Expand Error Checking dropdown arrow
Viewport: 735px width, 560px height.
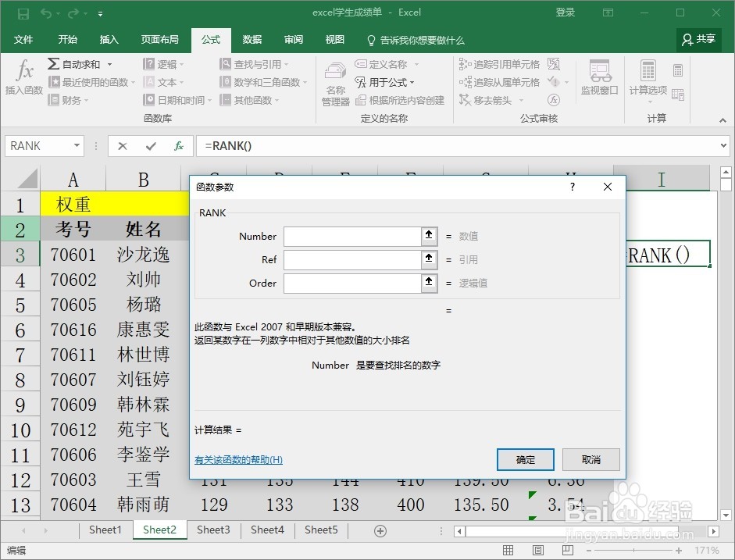(x=567, y=83)
